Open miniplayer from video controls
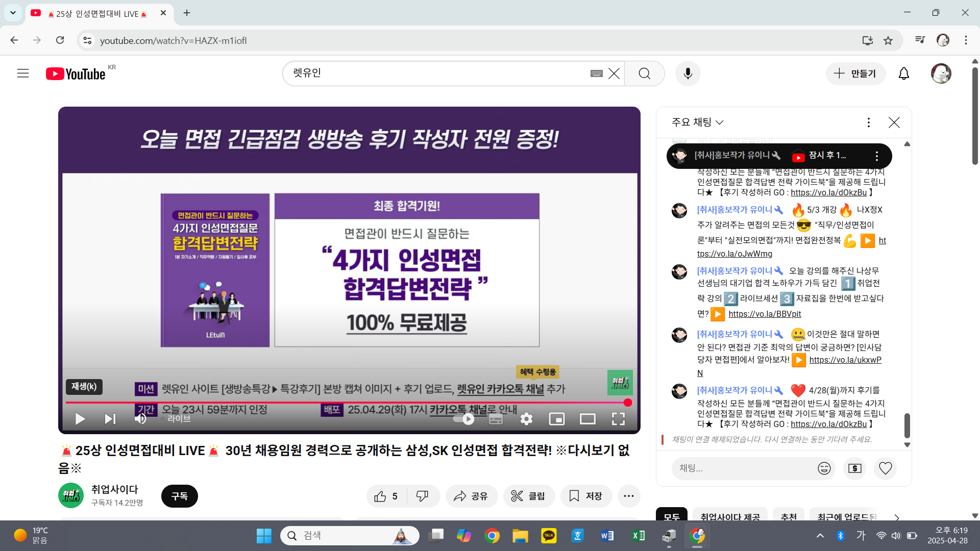 coord(556,419)
